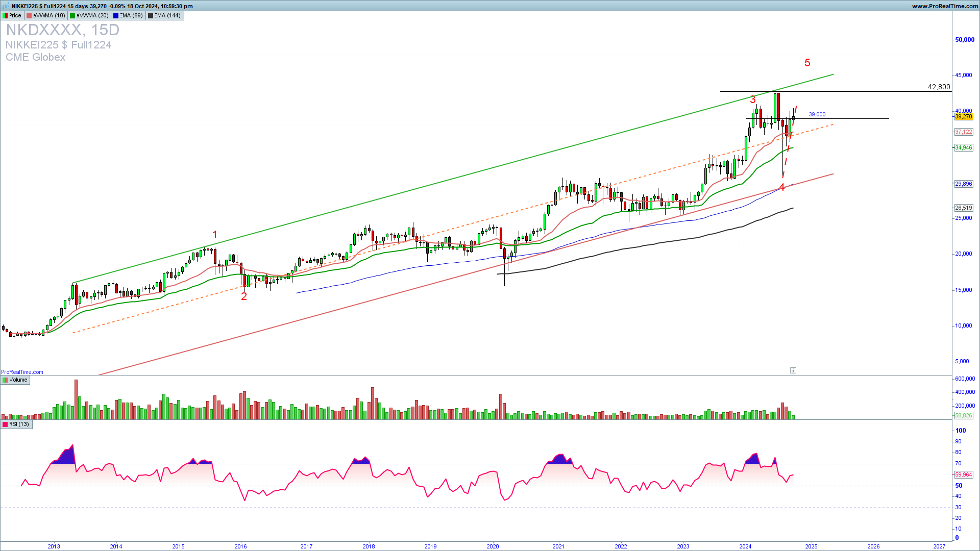The image size is (980, 551).
Task: Click the 600,000 volume axis label
Action: point(965,379)
